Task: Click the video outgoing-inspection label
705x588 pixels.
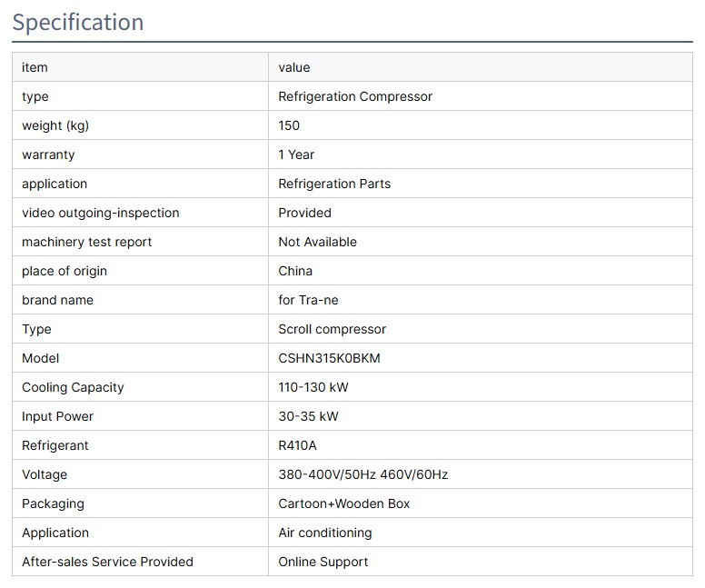Action: click(101, 213)
